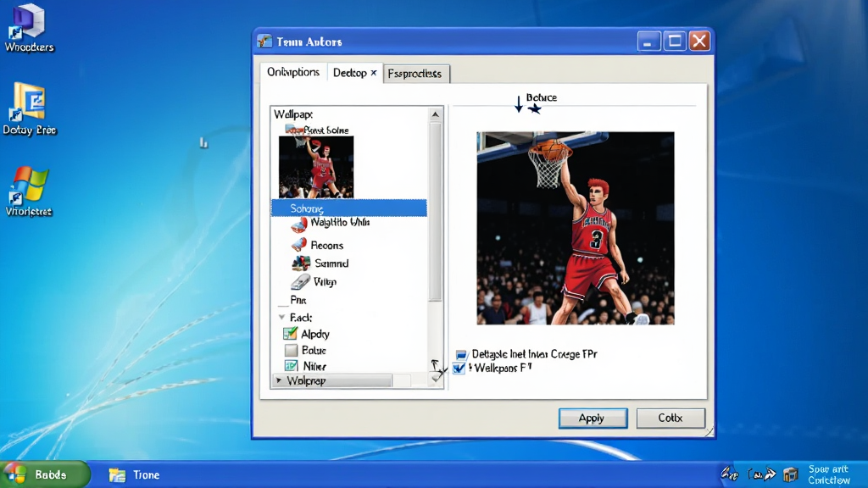
Task: Open the Dotay Erec desktop shortcut
Action: tap(29, 109)
